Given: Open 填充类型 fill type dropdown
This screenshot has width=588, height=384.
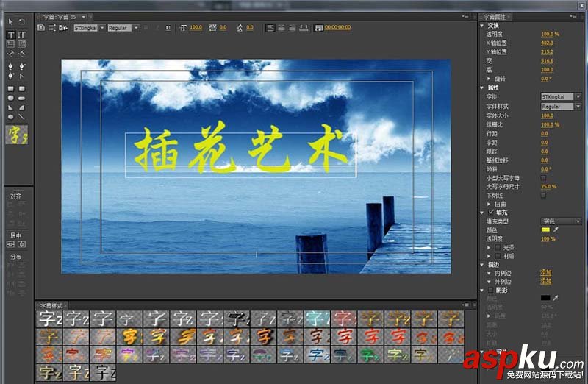Looking at the screenshot, I should 561,221.
